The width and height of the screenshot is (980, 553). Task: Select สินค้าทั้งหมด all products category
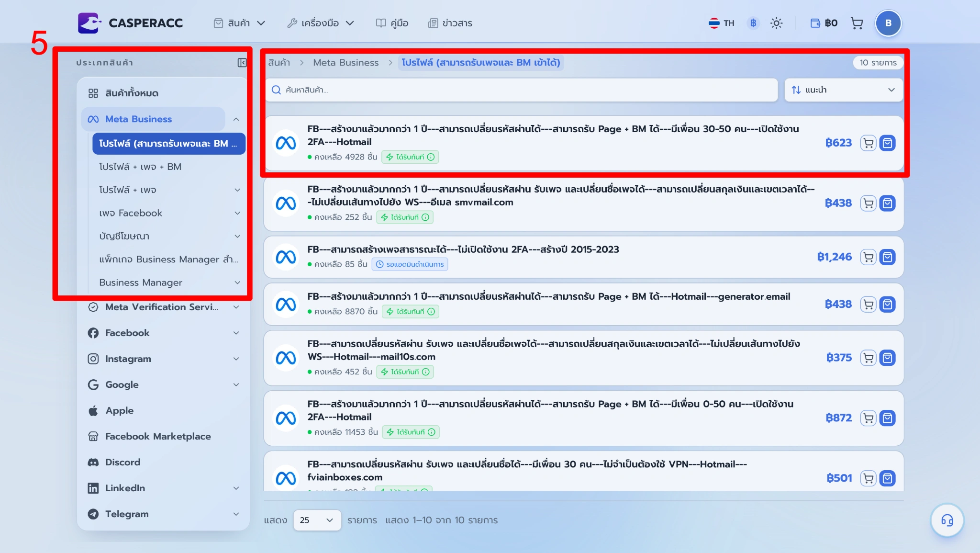[163, 93]
